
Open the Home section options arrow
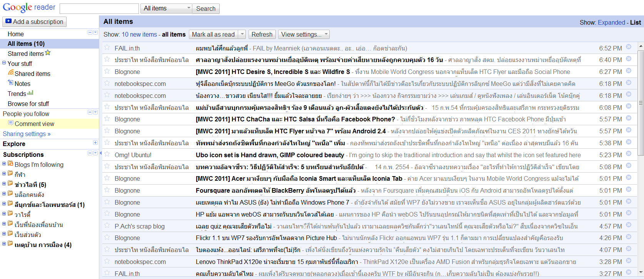coord(95,32)
